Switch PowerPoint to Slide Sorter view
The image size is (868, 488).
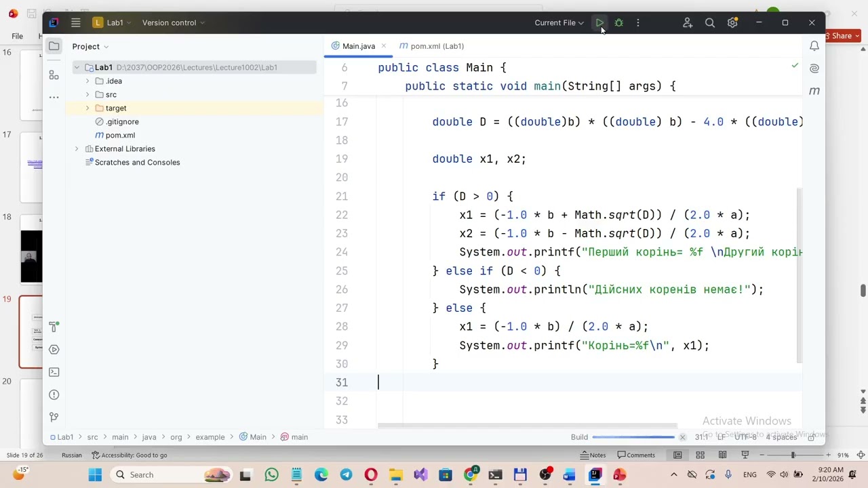(700, 455)
